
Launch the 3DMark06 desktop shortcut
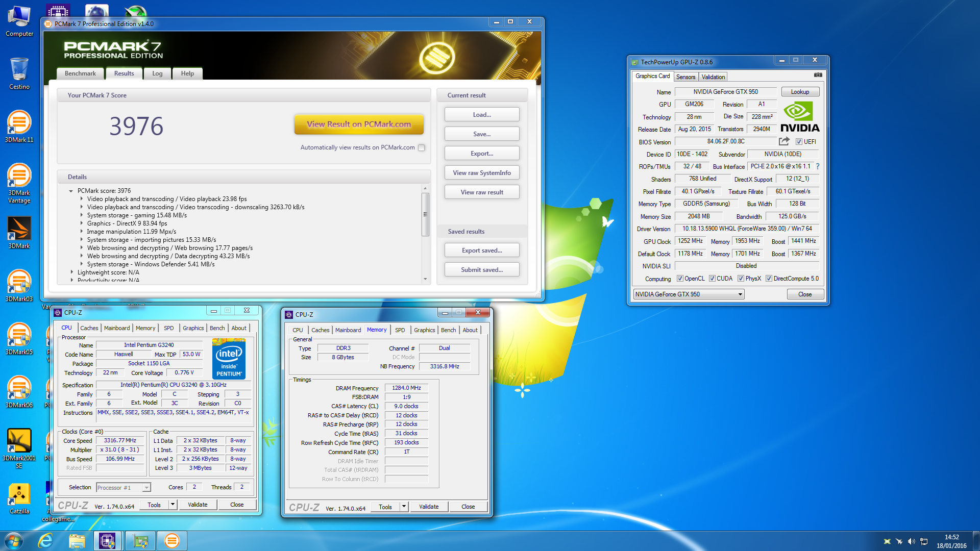click(19, 392)
